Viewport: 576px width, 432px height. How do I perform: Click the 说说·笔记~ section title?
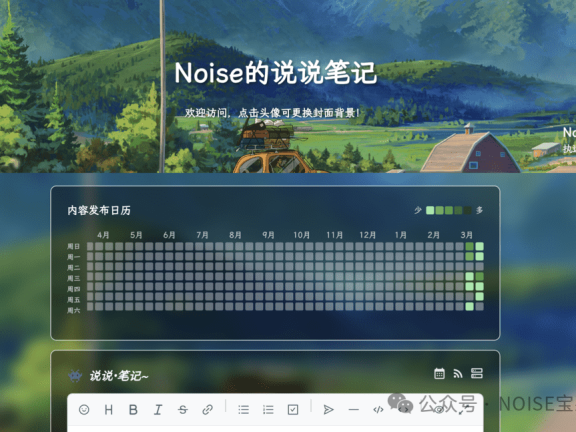119,376
